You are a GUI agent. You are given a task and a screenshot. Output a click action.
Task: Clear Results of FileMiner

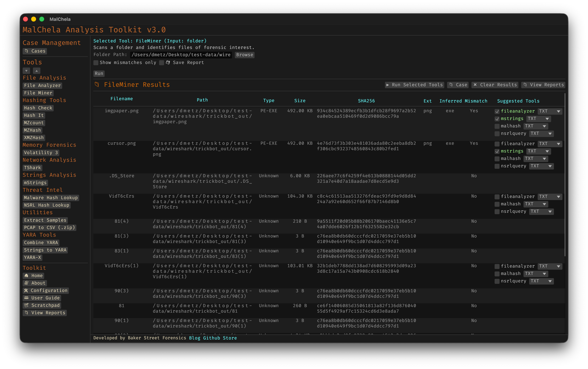[495, 85]
